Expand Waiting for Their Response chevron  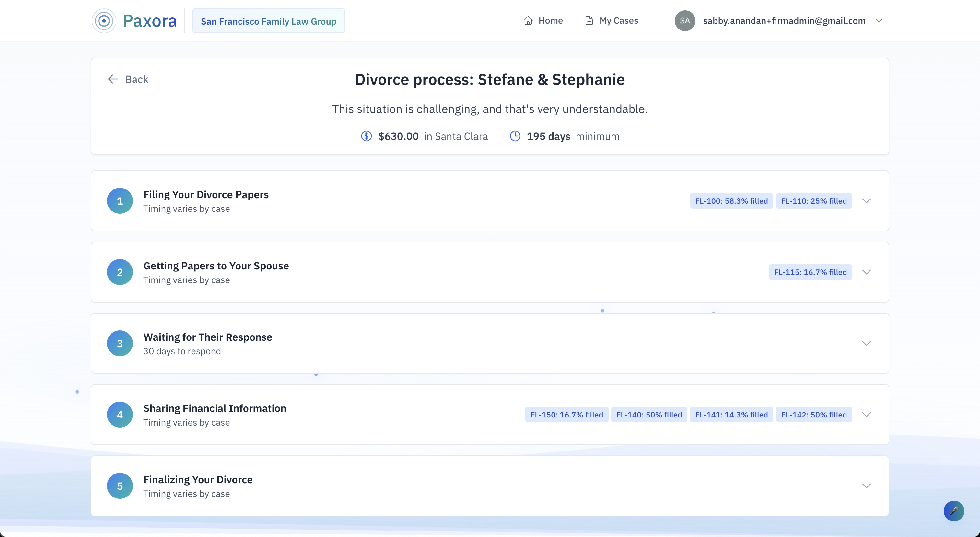(x=866, y=343)
